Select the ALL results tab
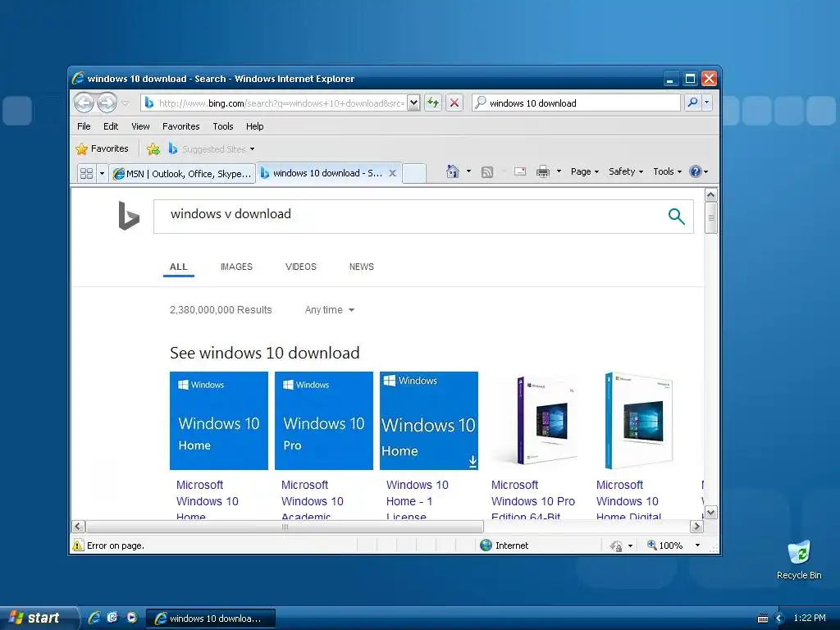Screen dimensions: 840x630 (x=178, y=267)
